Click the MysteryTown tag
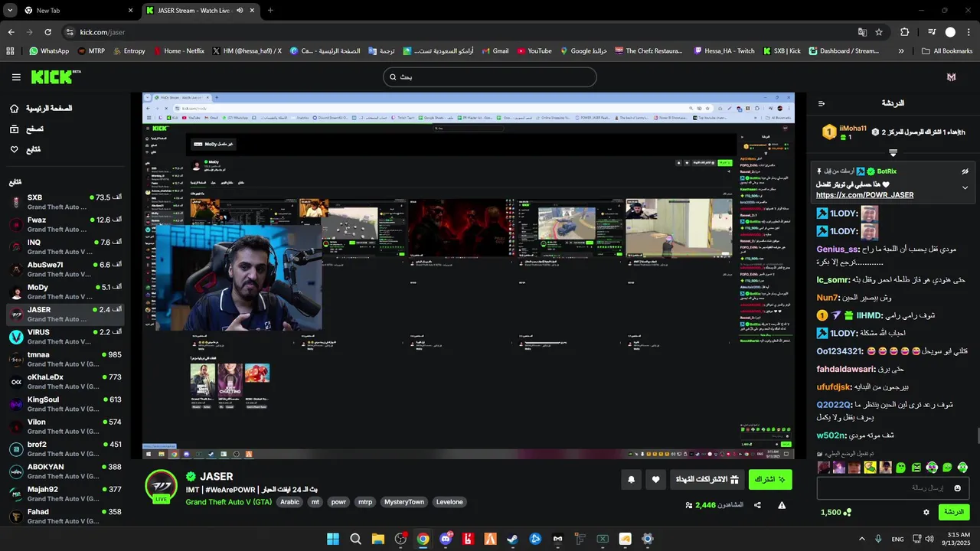 (x=403, y=502)
